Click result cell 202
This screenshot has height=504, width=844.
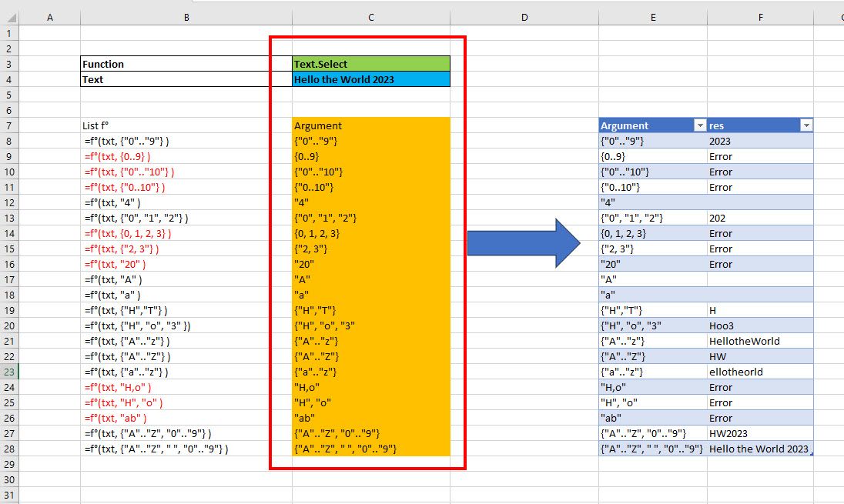(x=760, y=218)
